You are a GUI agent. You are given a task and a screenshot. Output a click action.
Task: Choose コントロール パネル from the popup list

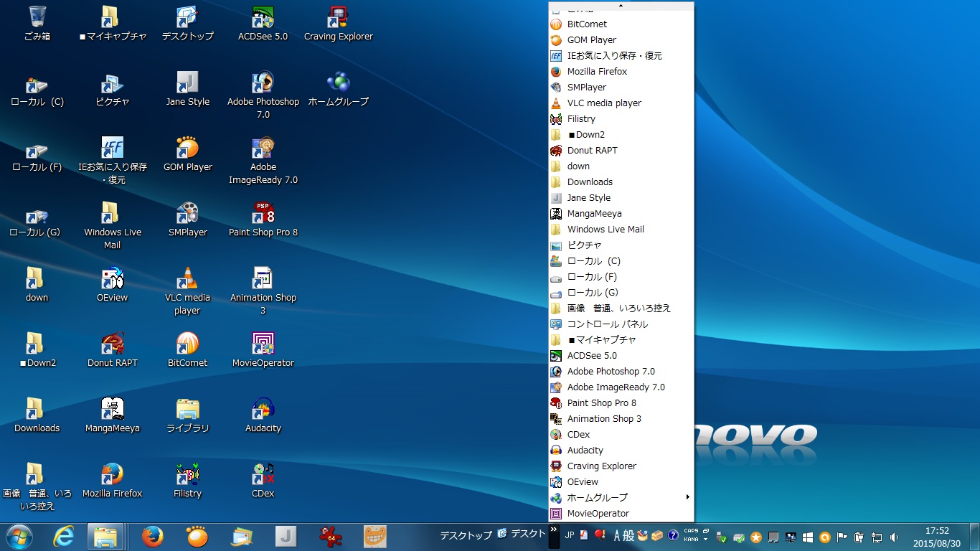tap(607, 324)
